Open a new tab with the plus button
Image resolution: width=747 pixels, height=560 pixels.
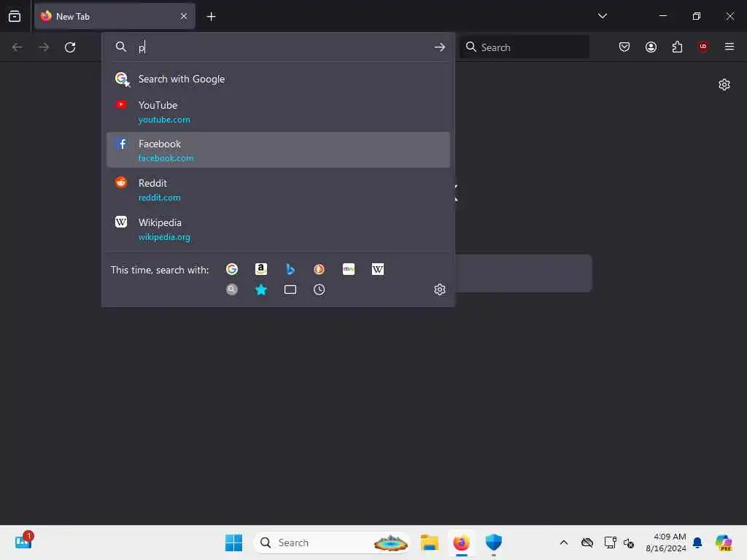(x=211, y=17)
